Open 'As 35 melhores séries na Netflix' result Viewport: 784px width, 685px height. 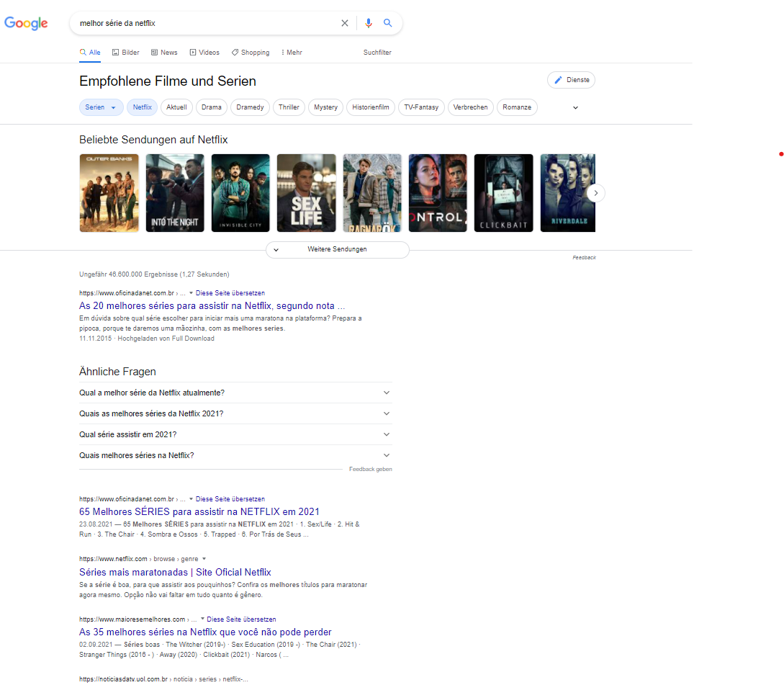(x=205, y=632)
